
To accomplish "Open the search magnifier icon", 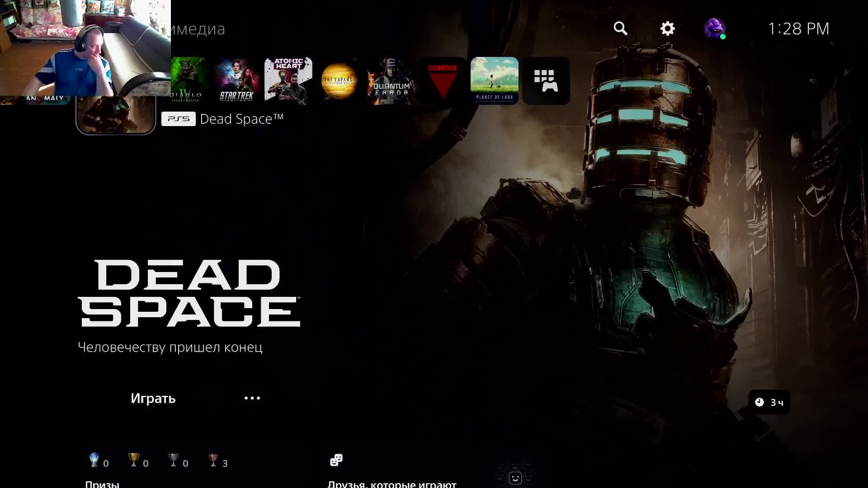I will click(x=620, y=28).
